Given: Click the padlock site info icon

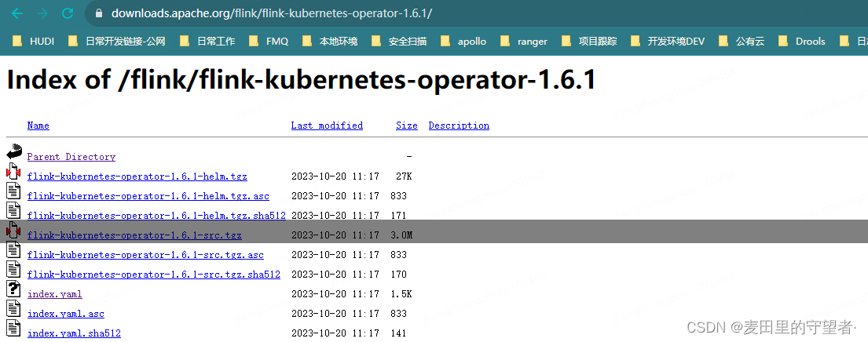Looking at the screenshot, I should [99, 13].
